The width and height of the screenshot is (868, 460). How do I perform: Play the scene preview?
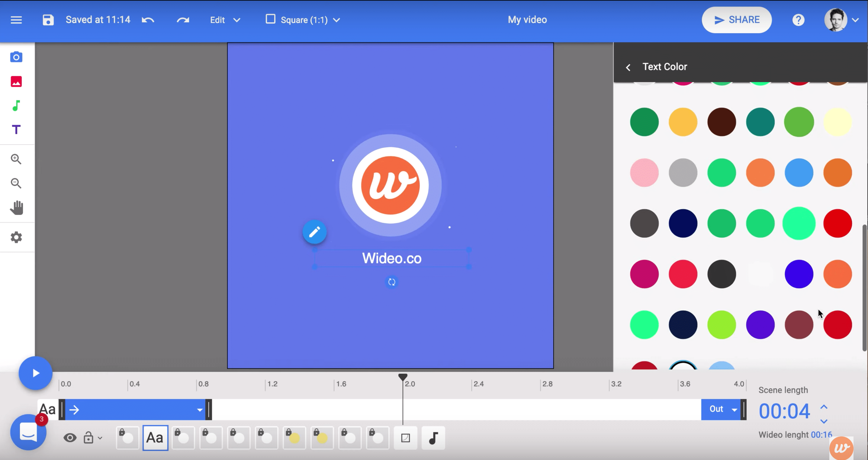[35, 373]
